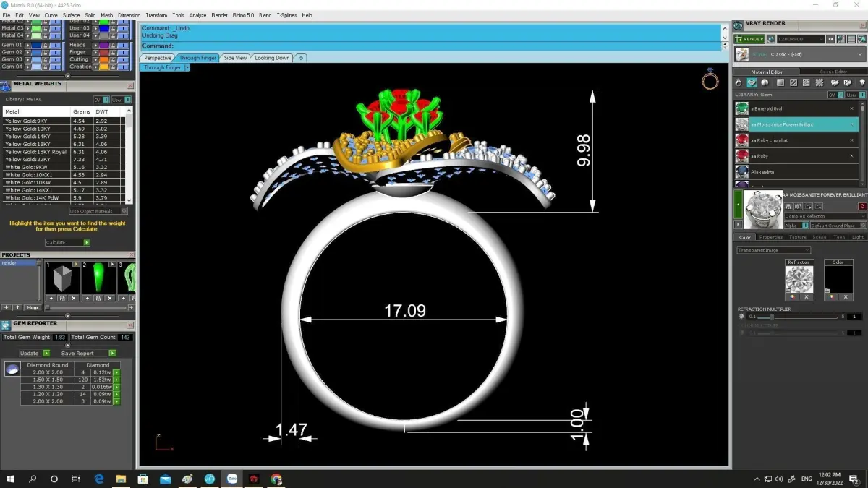Click the plus icon below Projects list

click(7, 307)
